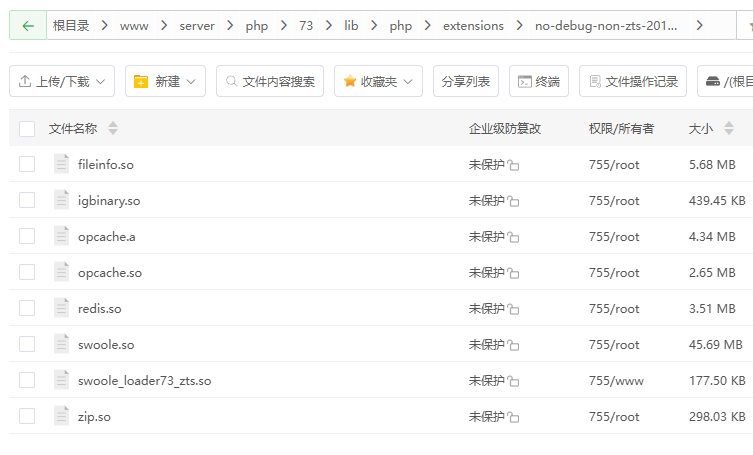Check the box for igbinary.so
Image resolution: width=753 pixels, height=455 pixels.
(27, 200)
